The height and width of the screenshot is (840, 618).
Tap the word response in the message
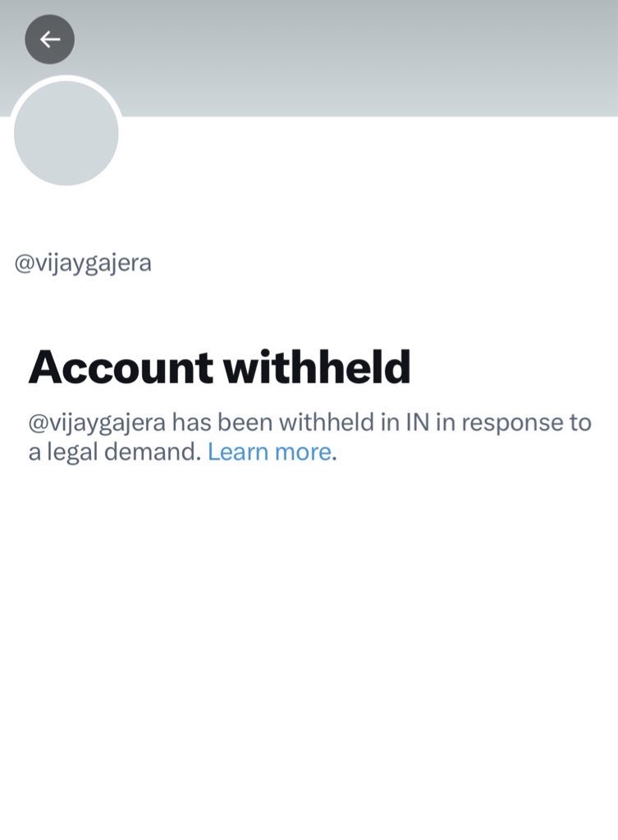coord(513,424)
